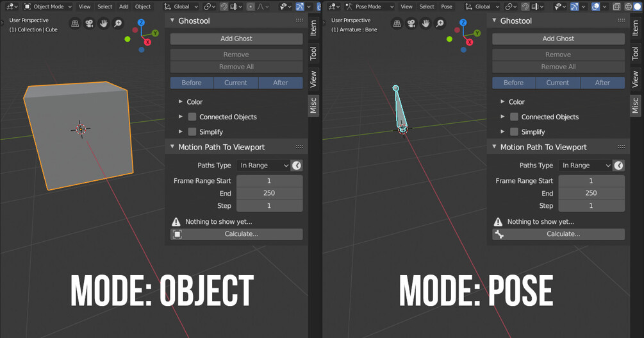Image resolution: width=644 pixels, height=338 pixels.
Task: Toggle After ghost in Object Mode panel
Action: pos(281,83)
